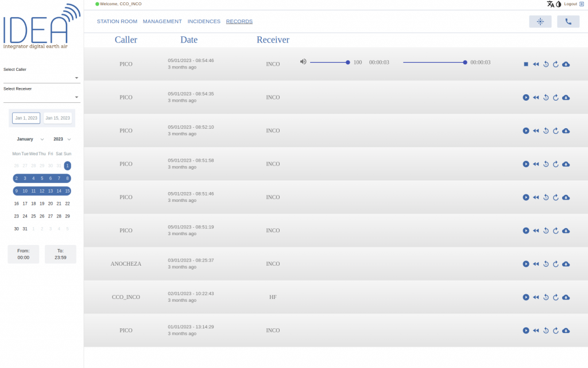Expand the January month selector
This screenshot has width=588, height=368.
tap(30, 139)
